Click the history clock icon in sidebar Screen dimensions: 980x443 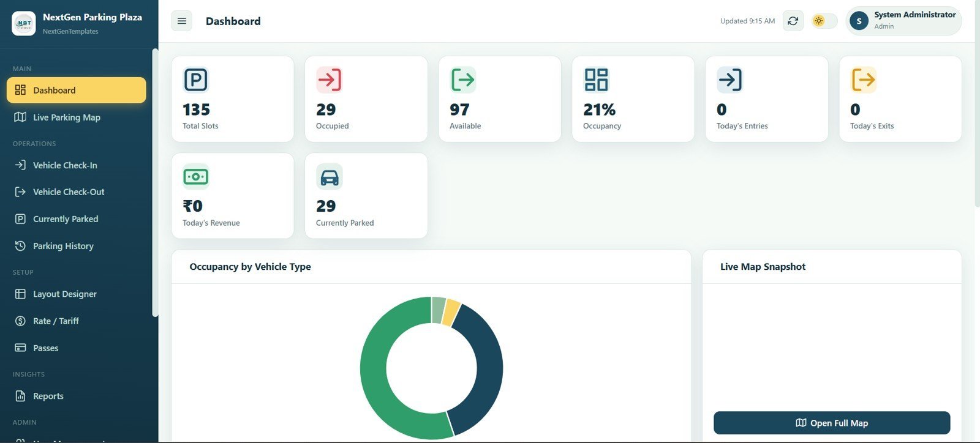point(20,245)
